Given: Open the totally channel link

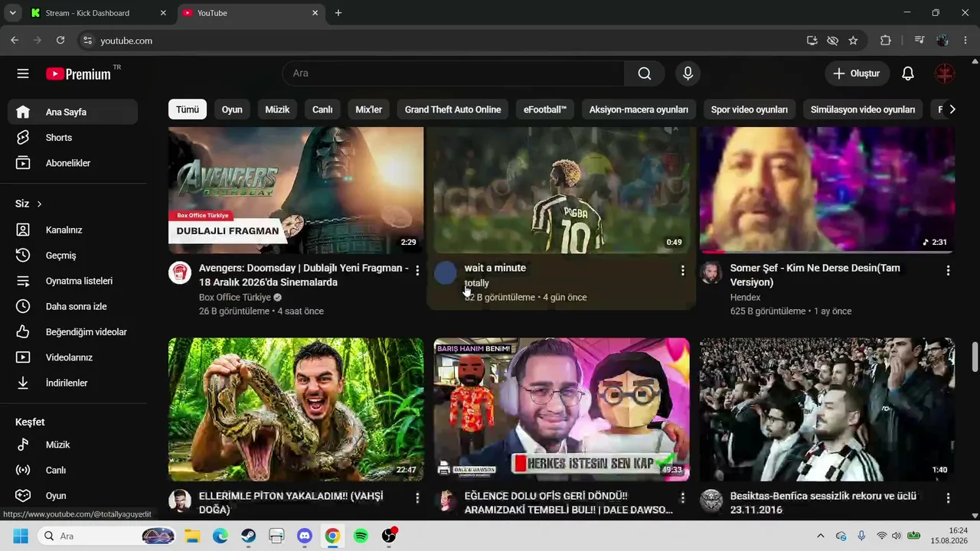Looking at the screenshot, I should click(476, 283).
